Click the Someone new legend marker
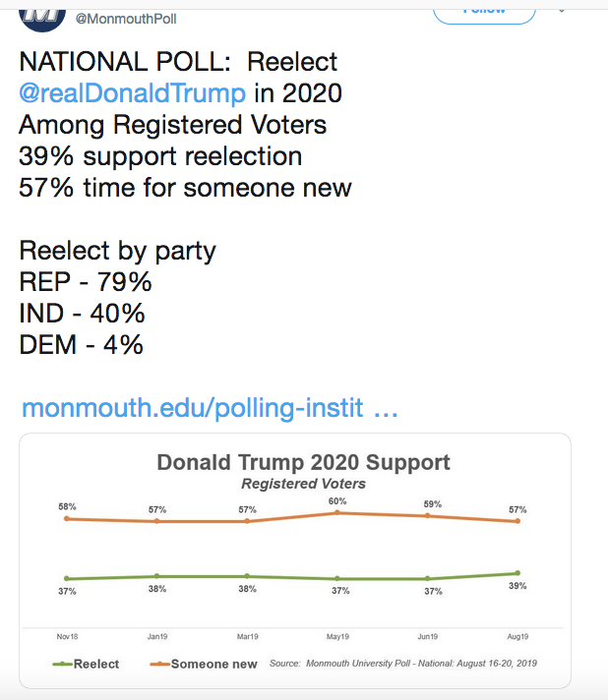 tap(160, 664)
